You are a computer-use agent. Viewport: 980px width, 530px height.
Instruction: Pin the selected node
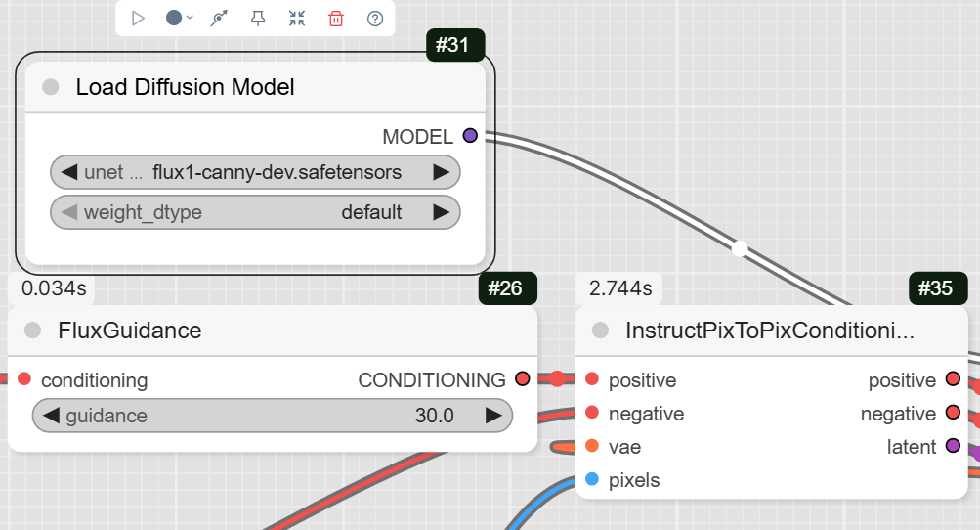[x=258, y=18]
